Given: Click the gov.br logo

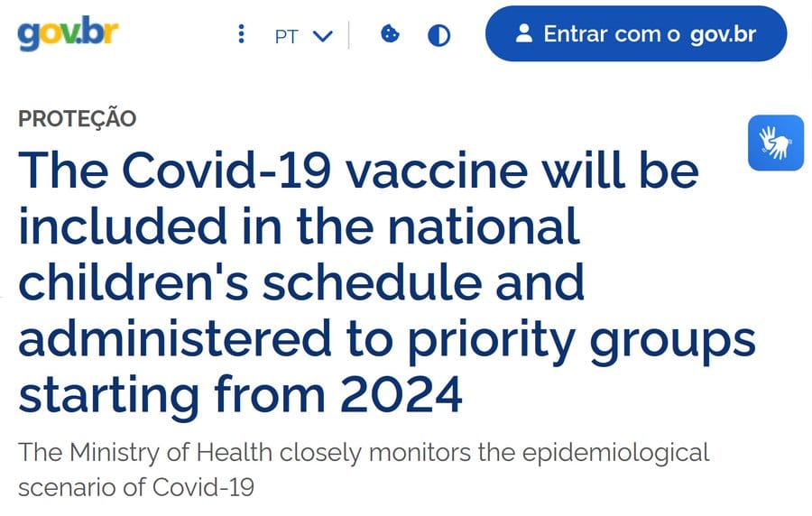Looking at the screenshot, I should (x=68, y=33).
